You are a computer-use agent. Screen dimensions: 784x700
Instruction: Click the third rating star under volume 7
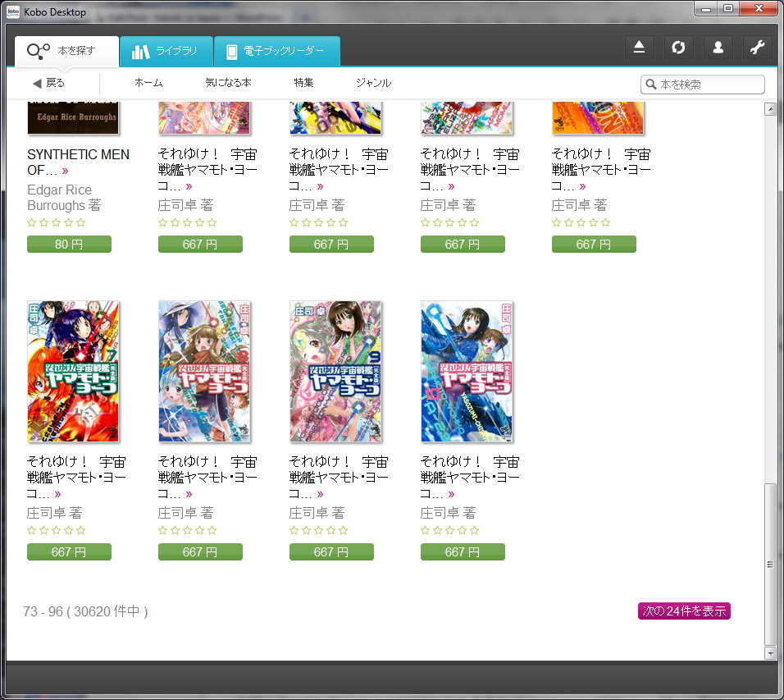tap(56, 530)
